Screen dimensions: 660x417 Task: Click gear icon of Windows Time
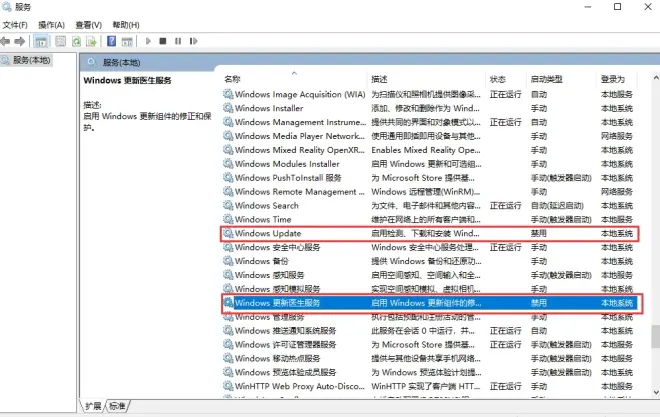(x=228, y=219)
